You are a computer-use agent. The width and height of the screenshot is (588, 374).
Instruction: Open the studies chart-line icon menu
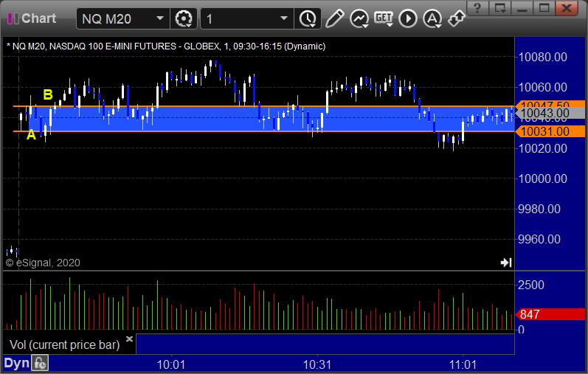[359, 18]
